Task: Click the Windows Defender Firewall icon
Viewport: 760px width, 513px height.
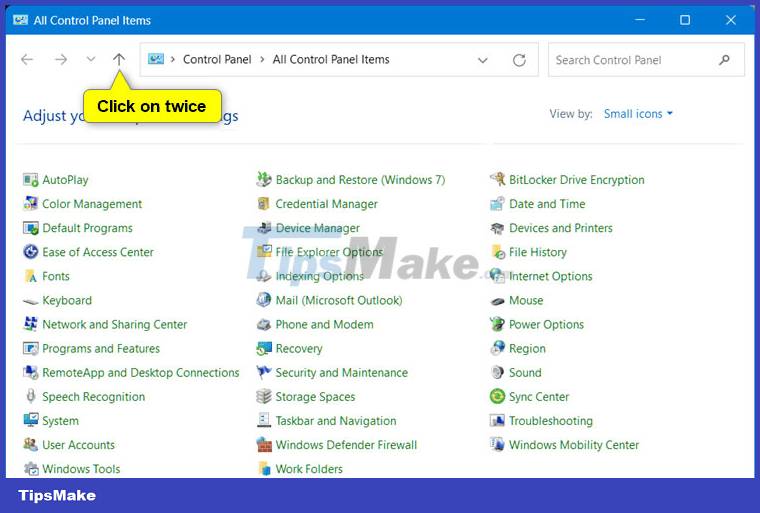Action: click(x=264, y=445)
